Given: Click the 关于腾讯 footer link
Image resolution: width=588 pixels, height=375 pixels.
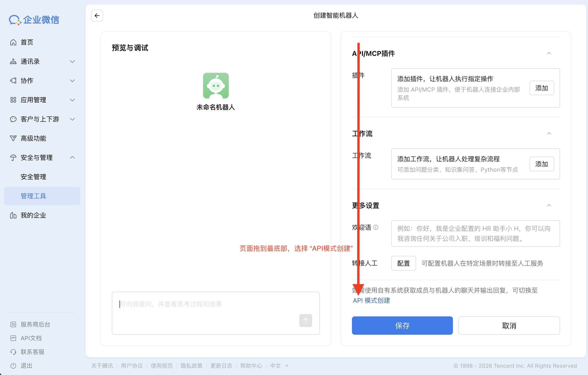Looking at the screenshot, I should pos(102,366).
